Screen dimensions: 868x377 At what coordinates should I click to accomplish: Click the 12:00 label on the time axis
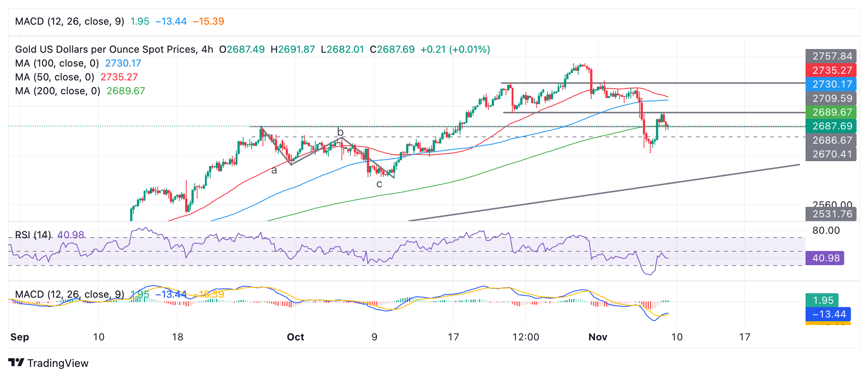[x=525, y=337]
